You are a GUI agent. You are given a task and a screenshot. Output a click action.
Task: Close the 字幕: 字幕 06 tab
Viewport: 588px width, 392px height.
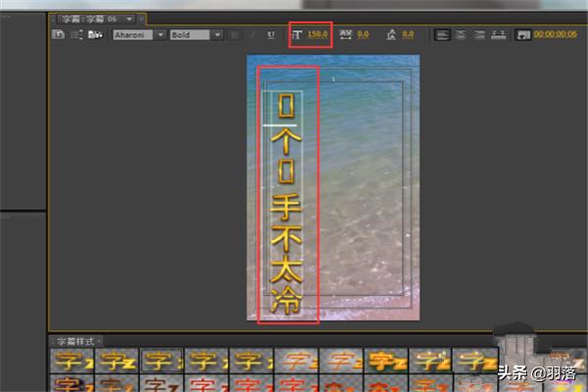pos(141,19)
